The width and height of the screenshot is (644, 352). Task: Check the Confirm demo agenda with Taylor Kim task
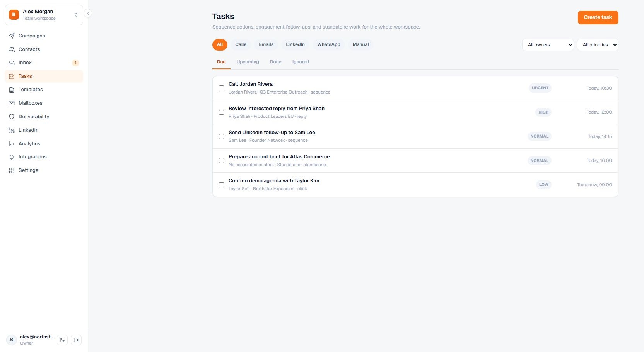tap(221, 185)
